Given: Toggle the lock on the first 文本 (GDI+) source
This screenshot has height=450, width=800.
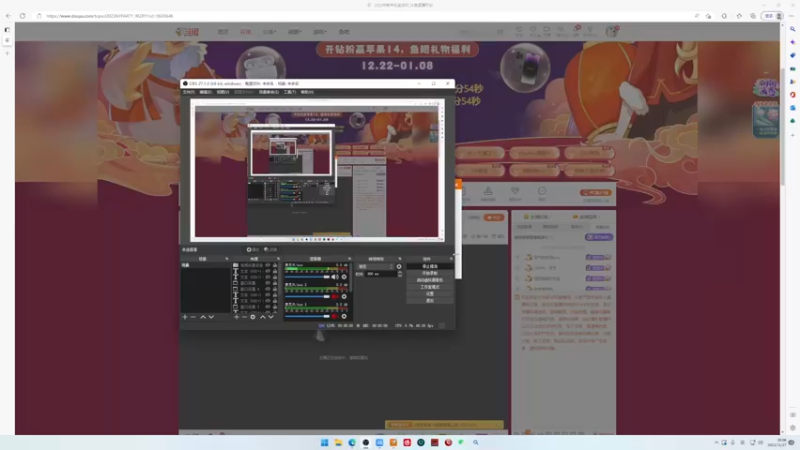Looking at the screenshot, I should click(x=275, y=271).
